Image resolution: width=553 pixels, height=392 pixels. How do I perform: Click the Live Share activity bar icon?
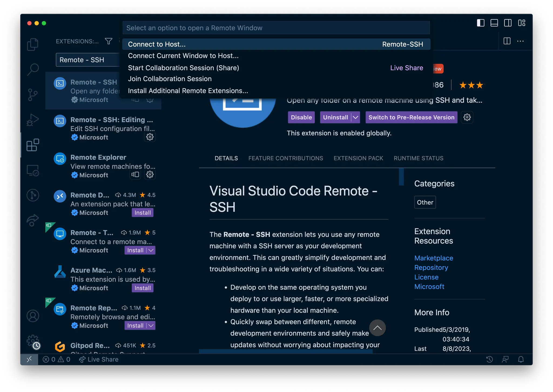tap(33, 220)
